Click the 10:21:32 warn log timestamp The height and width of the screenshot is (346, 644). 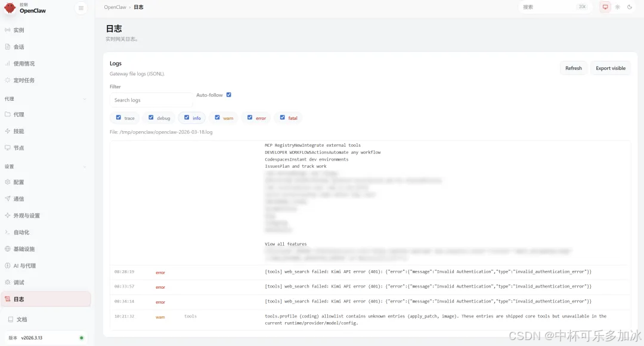[124, 316]
